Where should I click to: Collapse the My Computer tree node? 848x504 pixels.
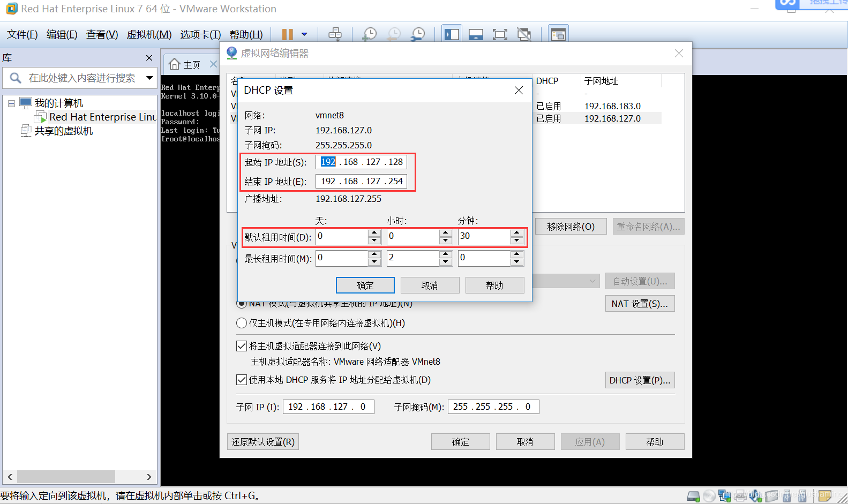[x=11, y=103]
